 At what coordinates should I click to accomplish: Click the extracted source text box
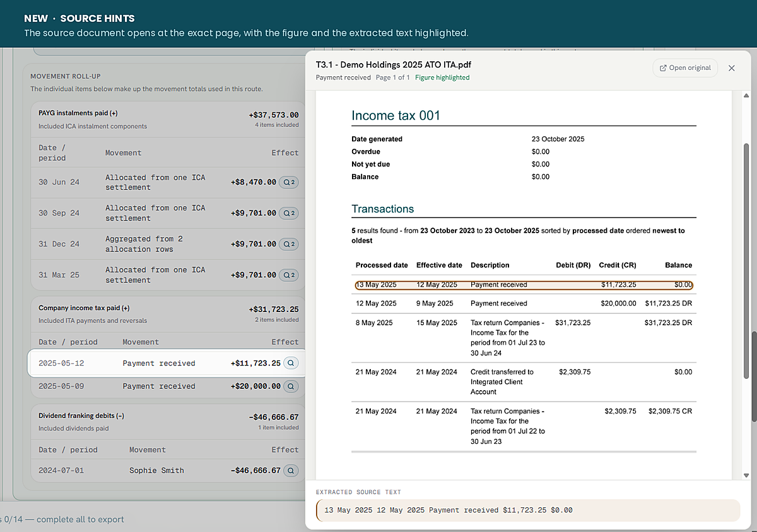click(x=527, y=510)
